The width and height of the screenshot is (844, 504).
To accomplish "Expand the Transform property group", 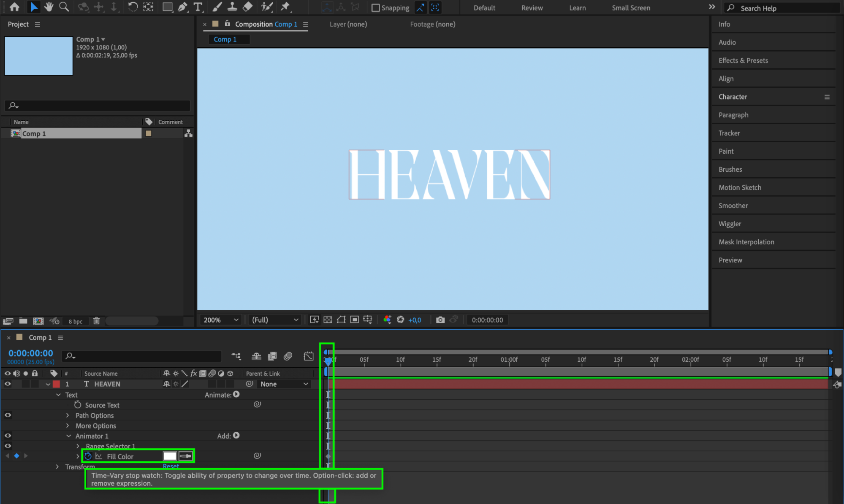I will tap(57, 466).
